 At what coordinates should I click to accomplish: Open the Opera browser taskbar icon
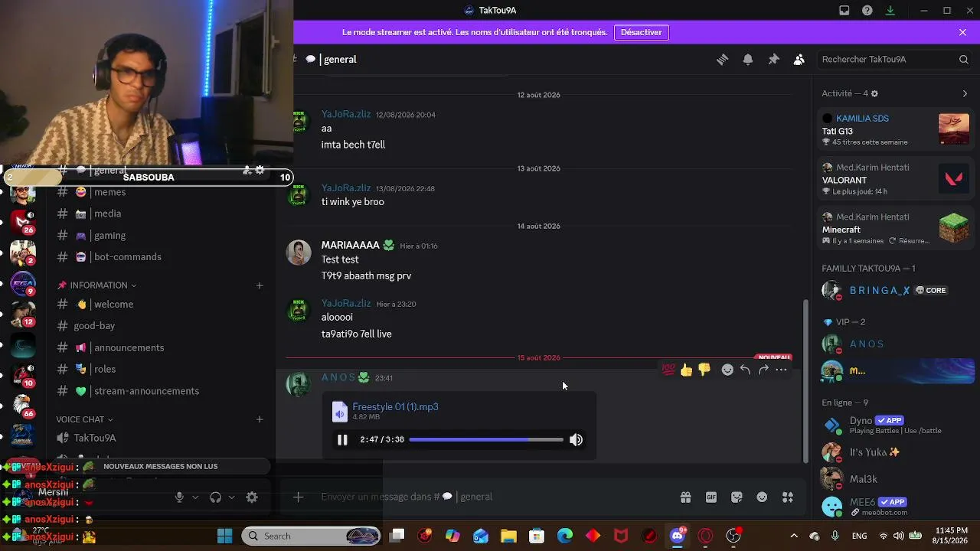click(705, 536)
